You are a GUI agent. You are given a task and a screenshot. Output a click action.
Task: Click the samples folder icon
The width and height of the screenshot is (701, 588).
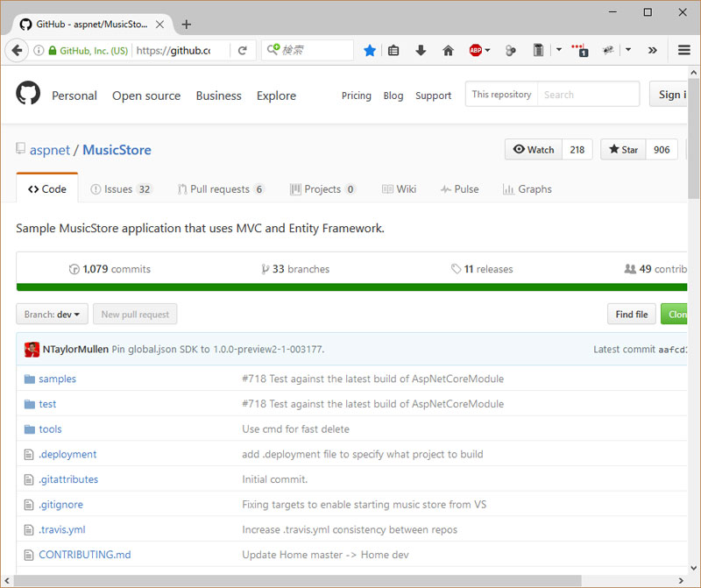coord(30,379)
